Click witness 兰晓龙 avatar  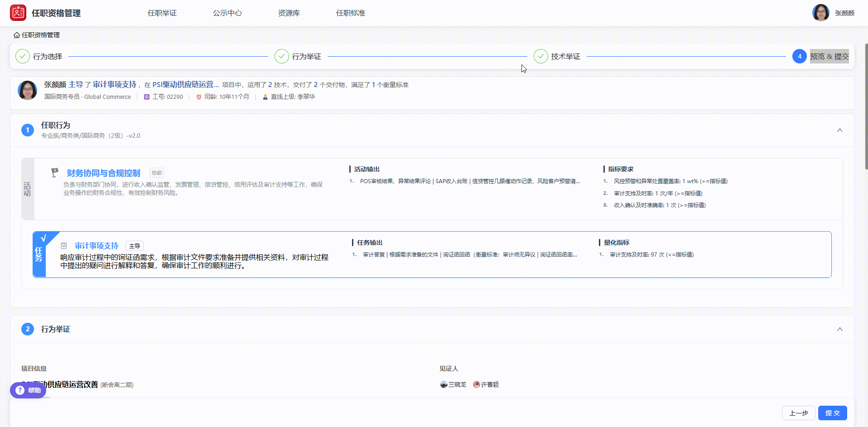(444, 384)
